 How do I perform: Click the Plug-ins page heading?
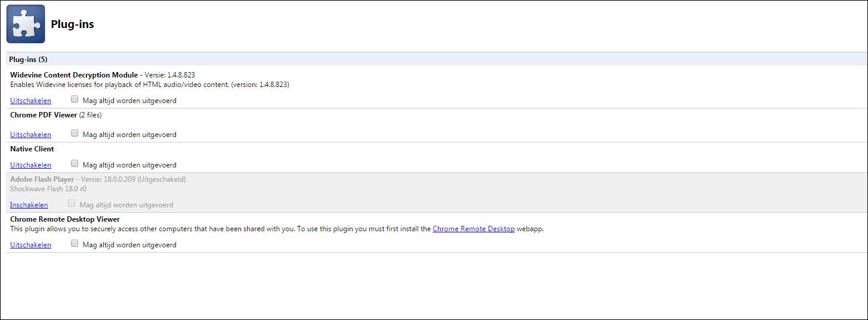pos(72,24)
